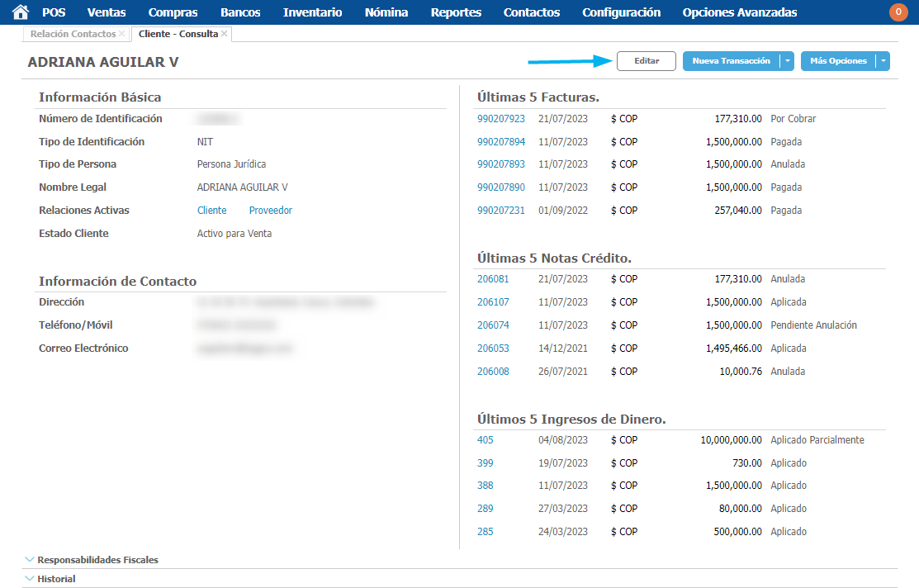The width and height of the screenshot is (919, 588).
Task: Close the Relación Contactos tab
Action: click(x=122, y=34)
